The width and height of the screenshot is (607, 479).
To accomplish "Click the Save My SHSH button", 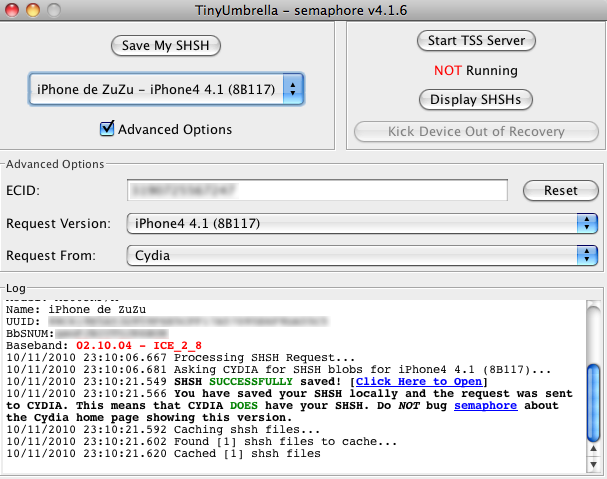I will 166,46.
